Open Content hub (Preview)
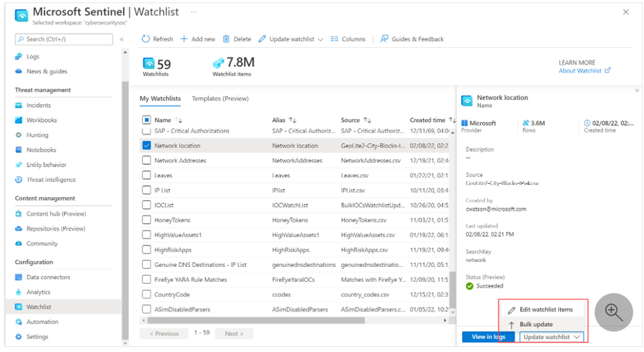Image resolution: width=644 pixels, height=352 pixels. tap(56, 213)
